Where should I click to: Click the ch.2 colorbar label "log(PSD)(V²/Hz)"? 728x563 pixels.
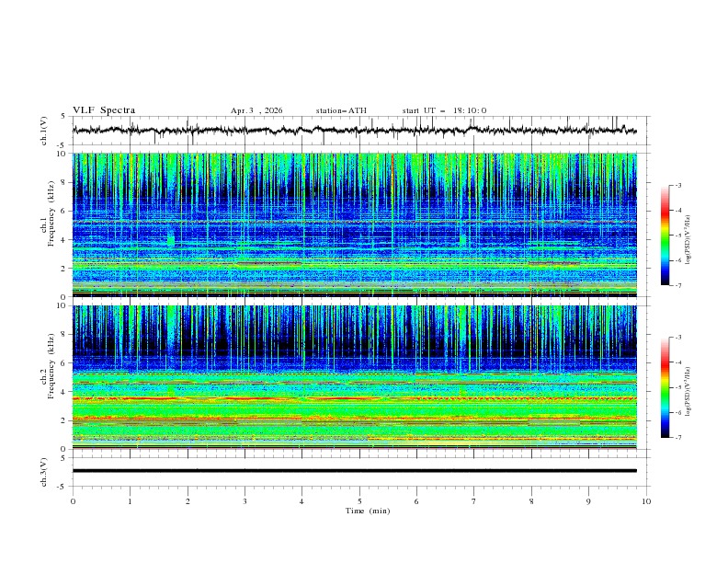[x=688, y=391]
